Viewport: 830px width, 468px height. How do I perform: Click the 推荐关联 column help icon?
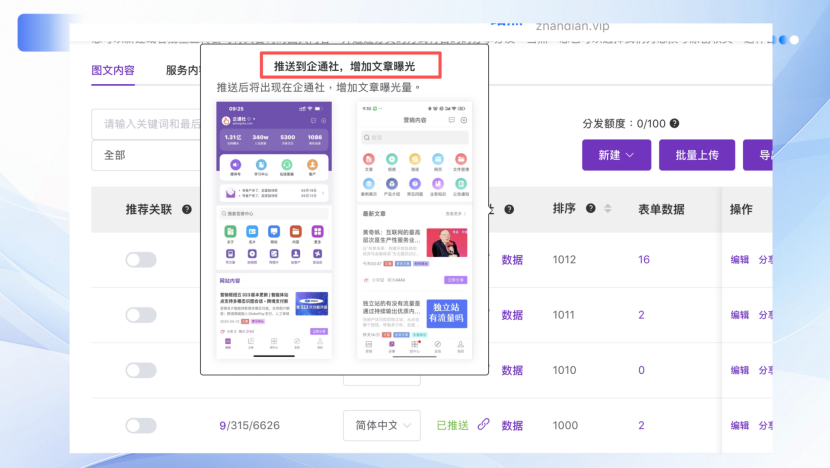click(x=187, y=210)
